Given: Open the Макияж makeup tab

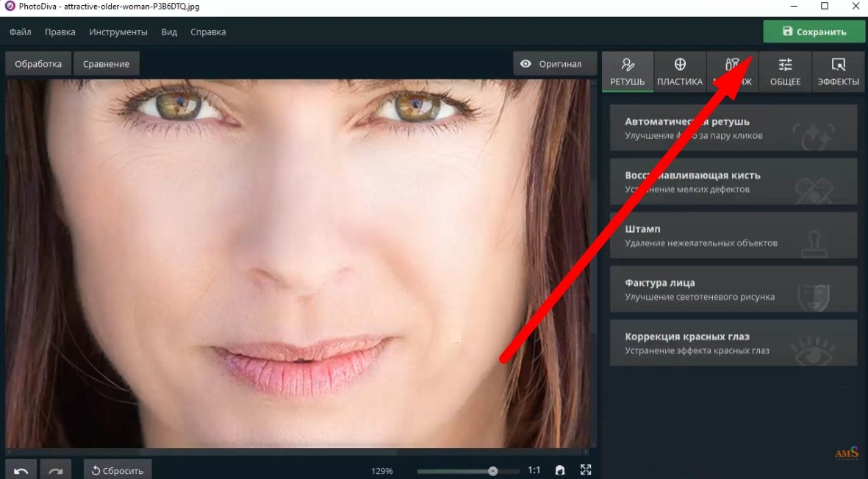Looking at the screenshot, I should (732, 72).
